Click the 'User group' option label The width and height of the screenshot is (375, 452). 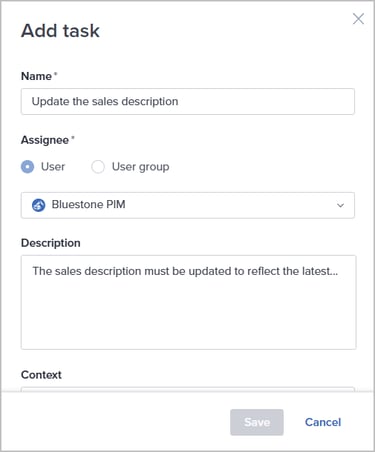pyautogui.click(x=140, y=167)
